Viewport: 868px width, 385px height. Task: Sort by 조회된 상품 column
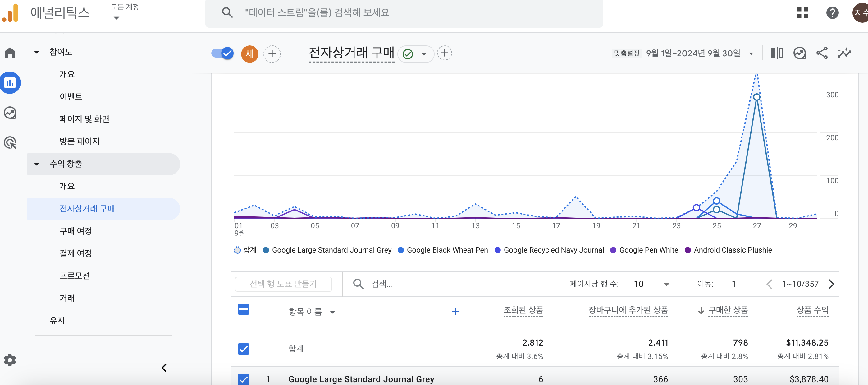(523, 310)
